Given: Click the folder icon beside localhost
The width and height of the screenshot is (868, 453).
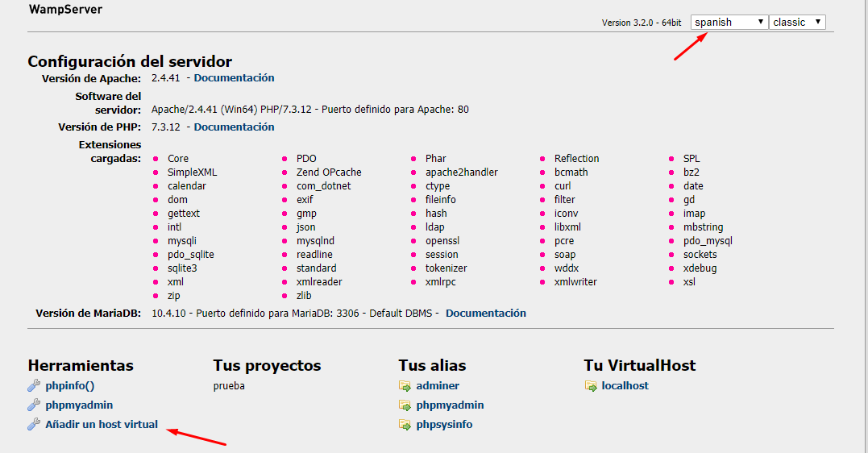Looking at the screenshot, I should tap(591, 386).
